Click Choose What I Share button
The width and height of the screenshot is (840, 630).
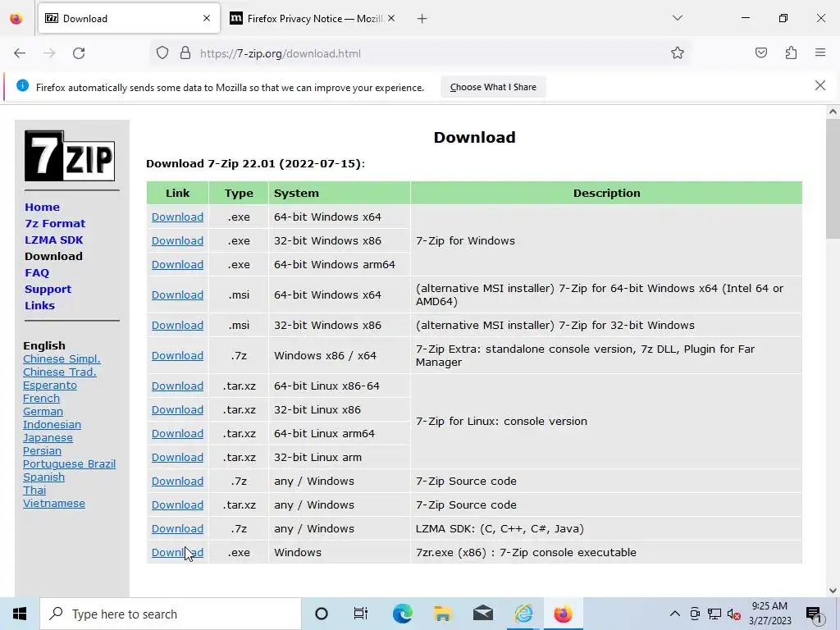(x=493, y=87)
